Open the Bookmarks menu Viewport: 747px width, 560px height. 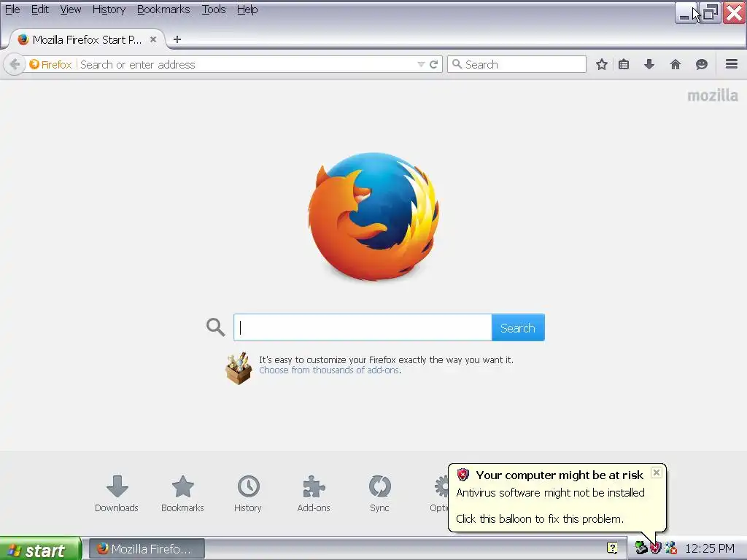pyautogui.click(x=163, y=9)
